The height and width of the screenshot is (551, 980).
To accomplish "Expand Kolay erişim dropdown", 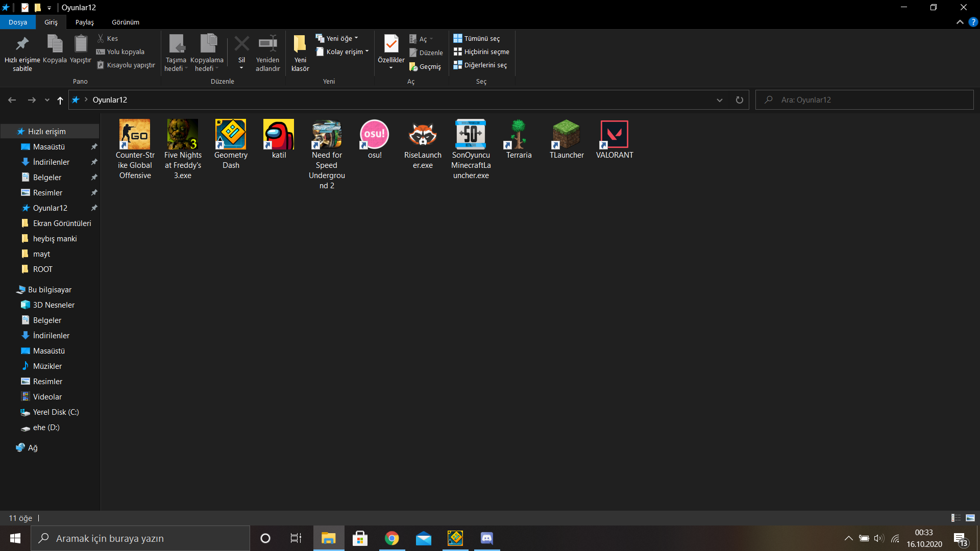I will [x=342, y=52].
